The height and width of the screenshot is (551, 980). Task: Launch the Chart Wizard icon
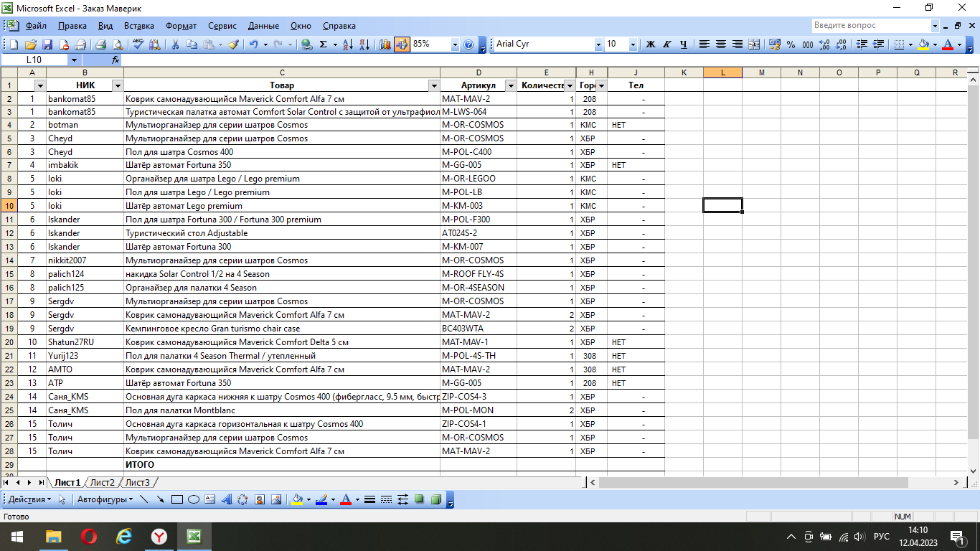[385, 44]
